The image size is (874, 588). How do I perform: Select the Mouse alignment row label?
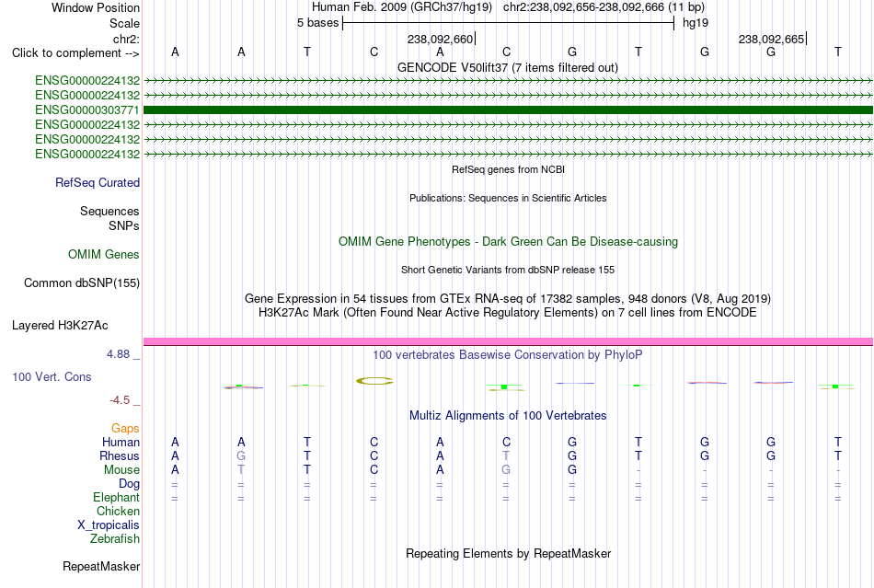[x=121, y=470]
